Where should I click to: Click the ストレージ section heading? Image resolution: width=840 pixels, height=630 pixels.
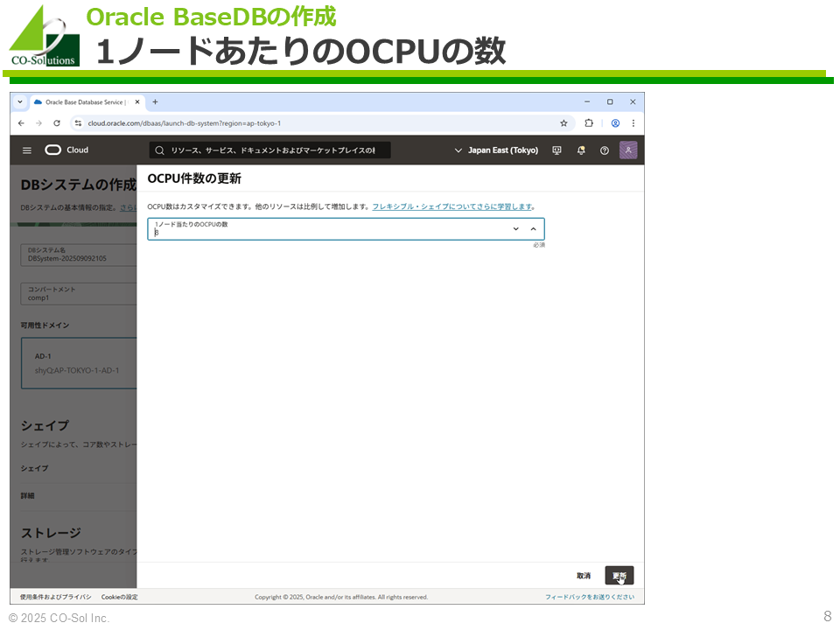51,533
